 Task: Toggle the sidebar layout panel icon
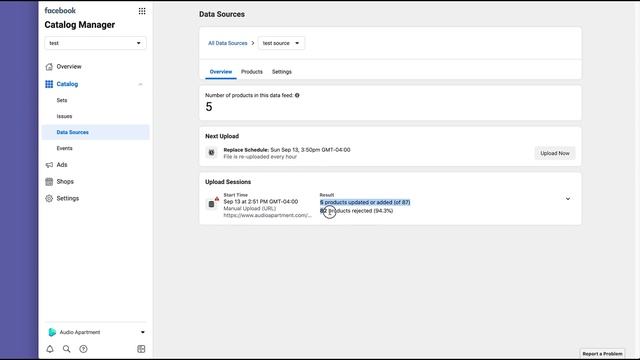click(141, 349)
